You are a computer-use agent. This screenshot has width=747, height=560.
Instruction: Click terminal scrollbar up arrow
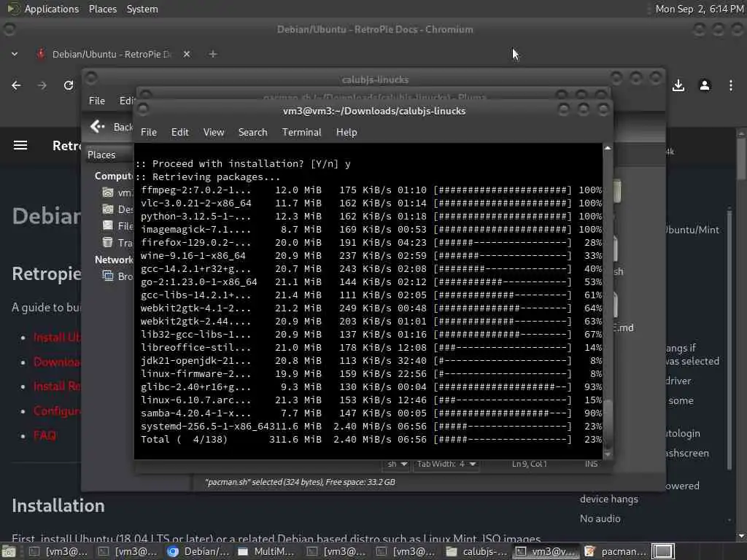pyautogui.click(x=608, y=148)
